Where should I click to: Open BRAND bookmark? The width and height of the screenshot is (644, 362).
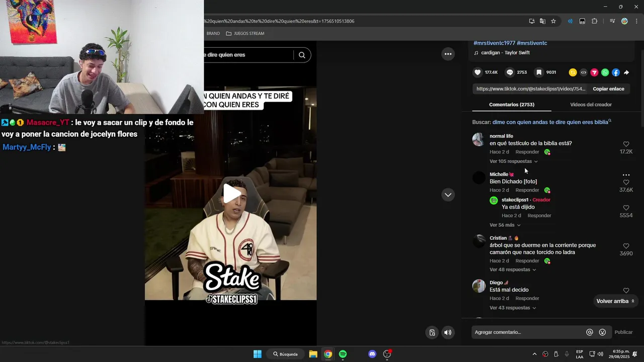[x=213, y=34]
